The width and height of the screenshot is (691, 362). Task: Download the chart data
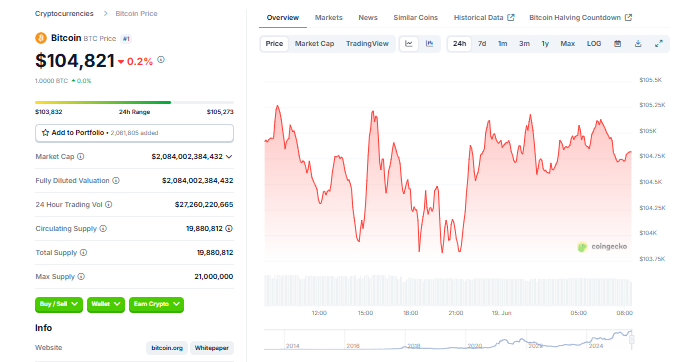tap(638, 44)
